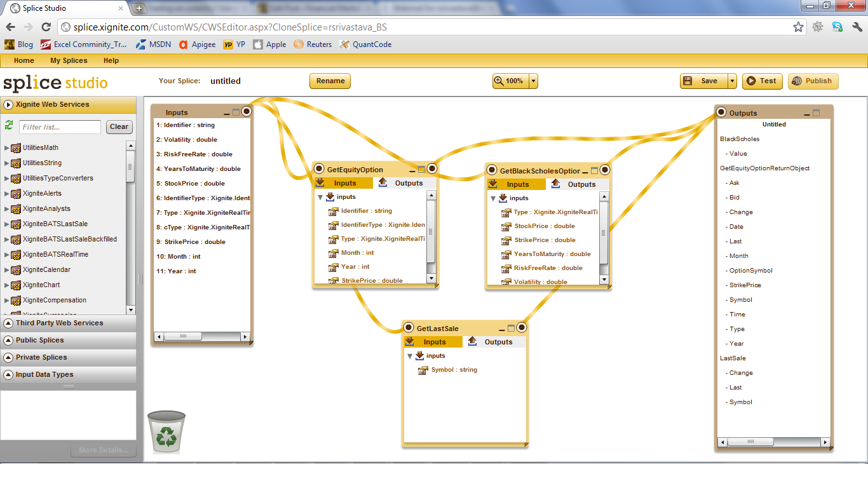Open the Reuters bookmark

[x=313, y=44]
